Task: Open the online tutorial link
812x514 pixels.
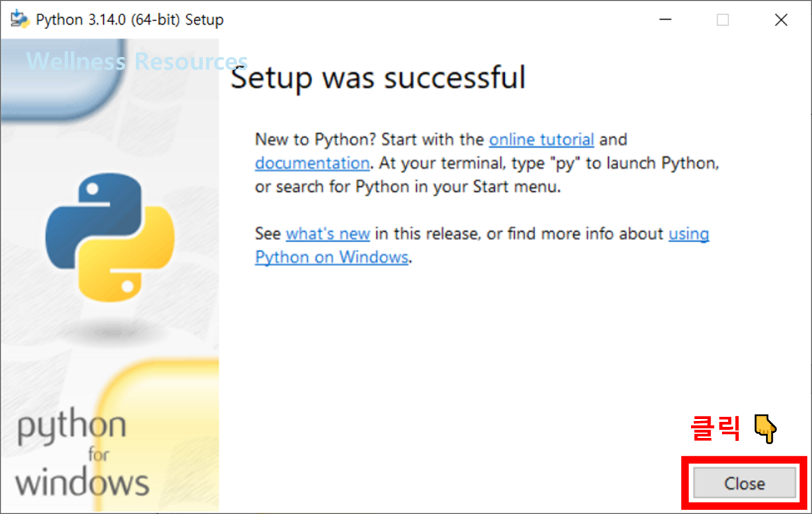Action: click(x=542, y=139)
